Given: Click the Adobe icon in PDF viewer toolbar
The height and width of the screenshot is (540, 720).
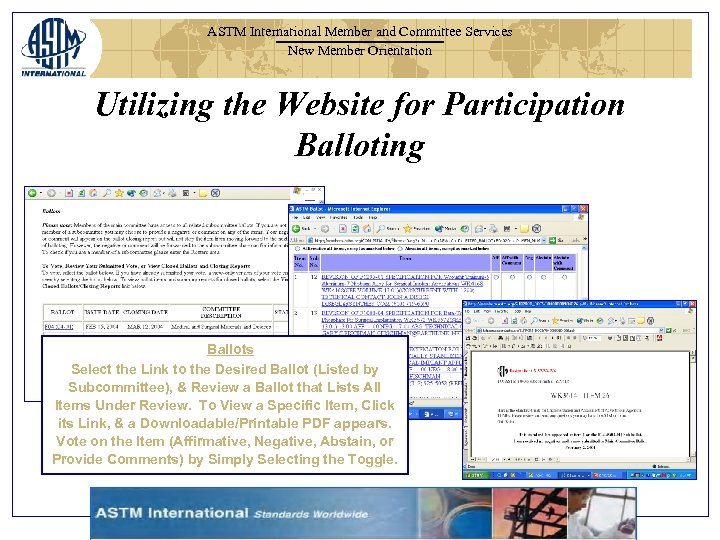Looking at the screenshot, I should 659,338.
